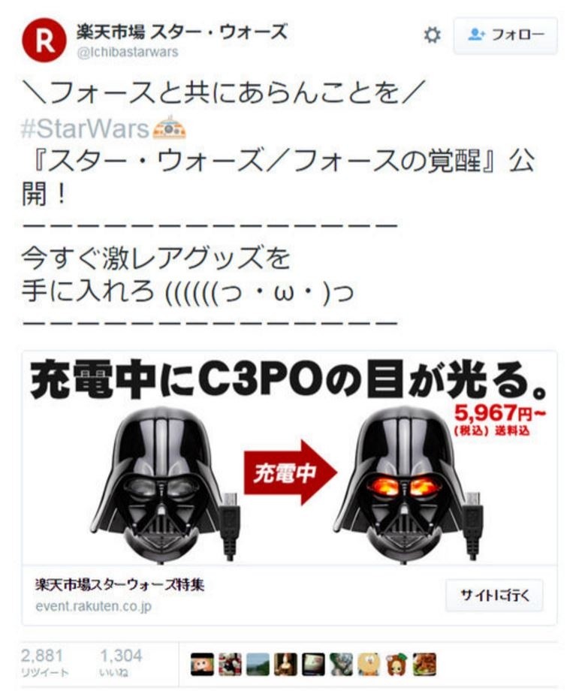Click the event.rakuten.co.jp link

pos(93,606)
